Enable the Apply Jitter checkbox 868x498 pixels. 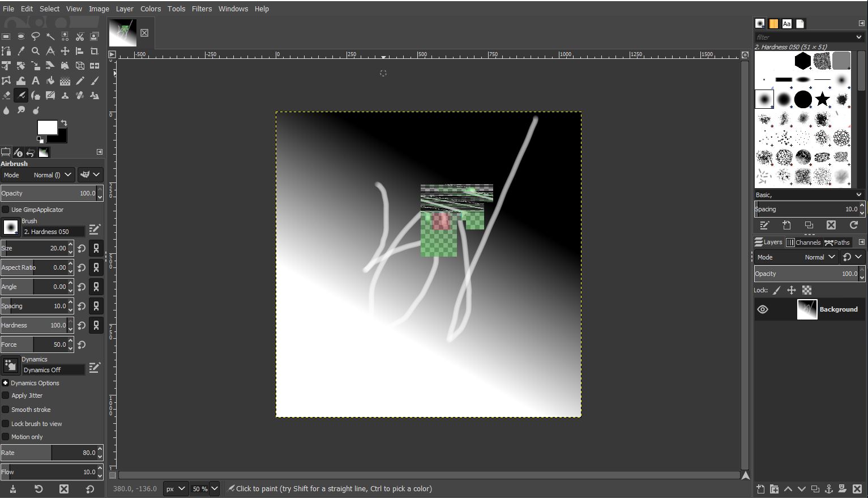tap(6, 395)
